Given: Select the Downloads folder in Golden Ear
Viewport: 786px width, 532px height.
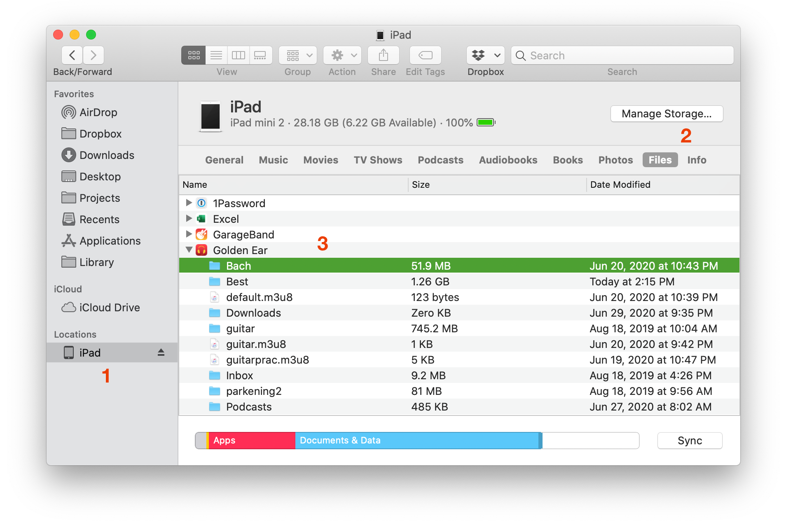Looking at the screenshot, I should tap(459, 313).
